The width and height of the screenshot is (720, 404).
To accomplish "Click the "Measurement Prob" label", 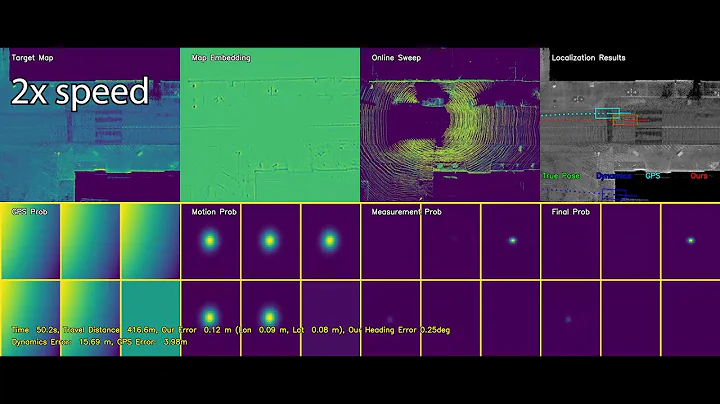I will 406,212.
